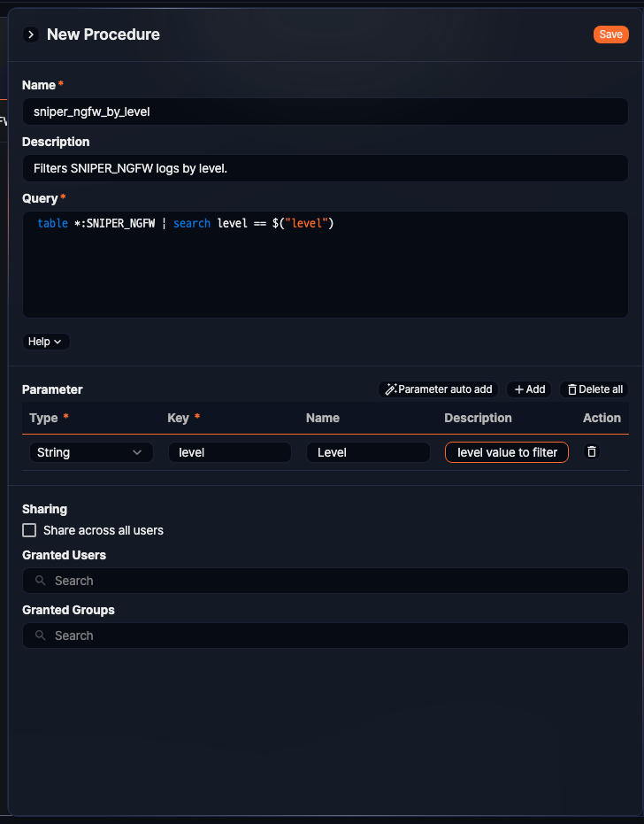Add a new parameter row

[529, 389]
